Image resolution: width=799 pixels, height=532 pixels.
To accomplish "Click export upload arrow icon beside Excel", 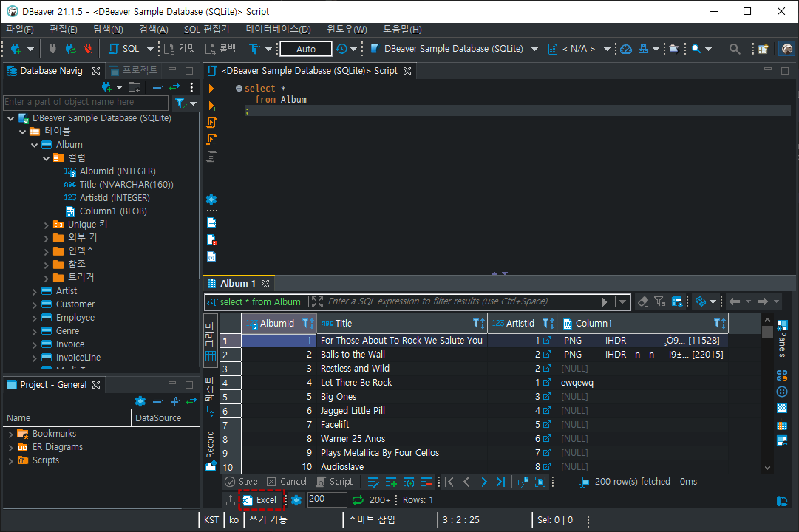I will point(231,500).
